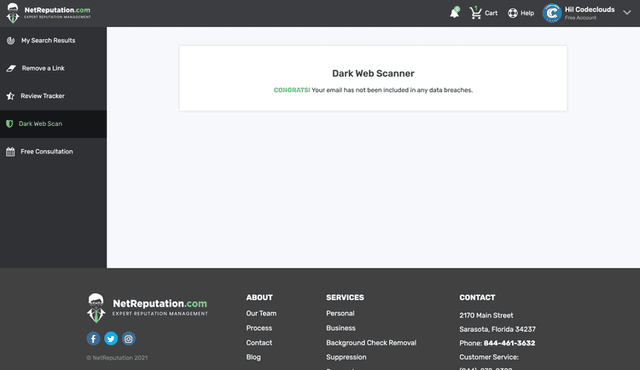Open Business services link
640x370 pixels.
[340, 328]
